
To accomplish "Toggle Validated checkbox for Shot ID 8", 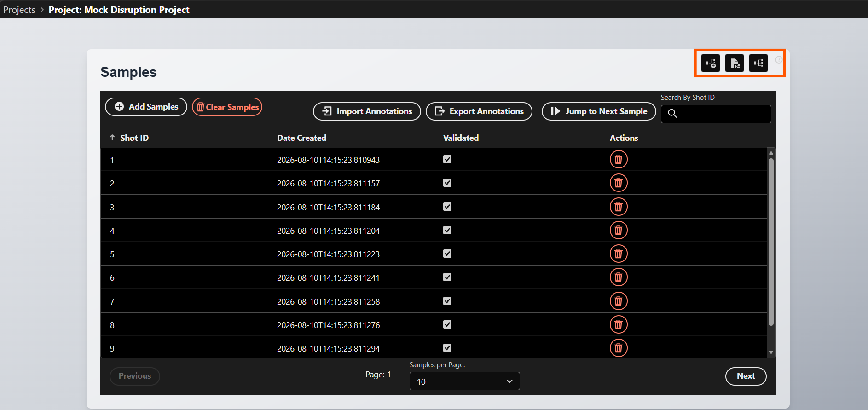I will tap(447, 324).
